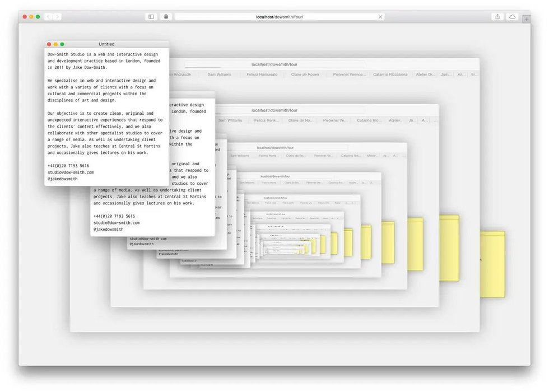The width and height of the screenshot is (549, 392).
Task: Click the largest yellow sticky note at far right
Action: pos(492,264)
